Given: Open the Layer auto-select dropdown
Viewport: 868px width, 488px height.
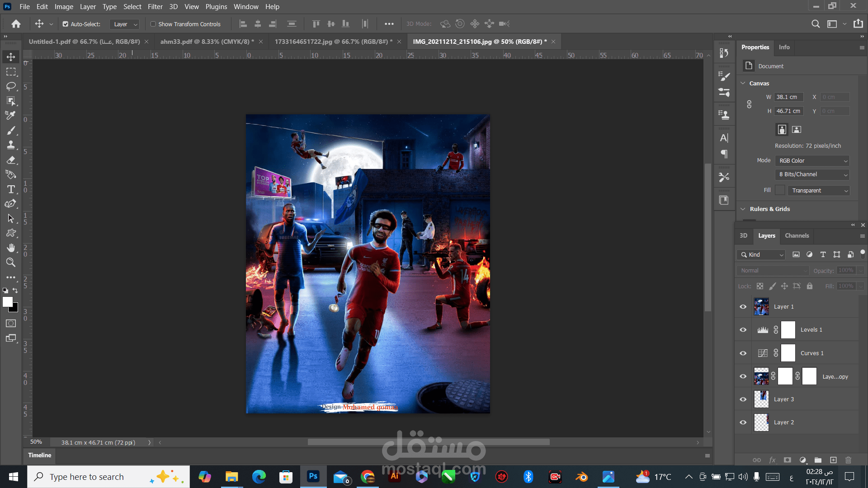Looking at the screenshot, I should point(125,24).
